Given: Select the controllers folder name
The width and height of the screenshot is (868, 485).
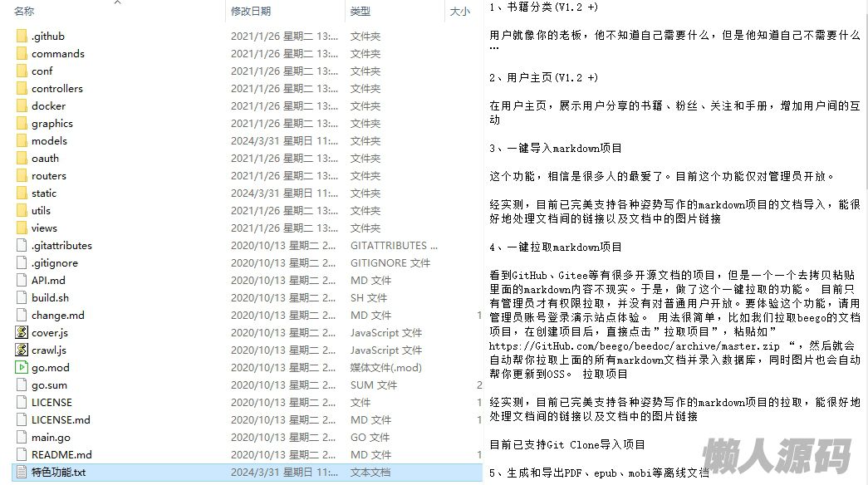Looking at the screenshot, I should pos(57,89).
